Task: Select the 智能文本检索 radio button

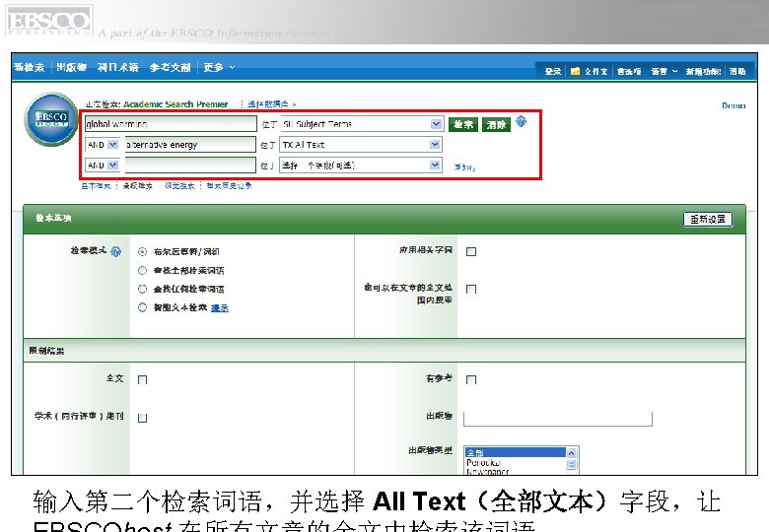Action: (x=142, y=307)
